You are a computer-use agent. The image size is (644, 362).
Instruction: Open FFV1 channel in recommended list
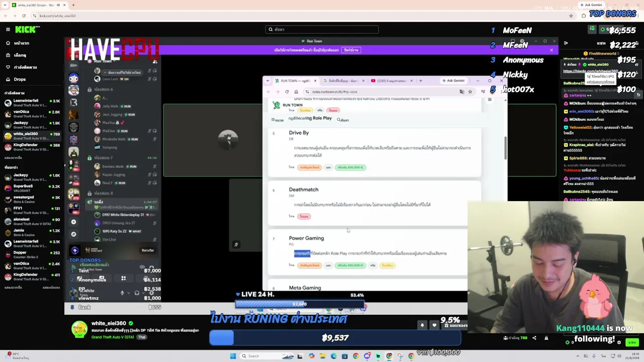(31, 210)
